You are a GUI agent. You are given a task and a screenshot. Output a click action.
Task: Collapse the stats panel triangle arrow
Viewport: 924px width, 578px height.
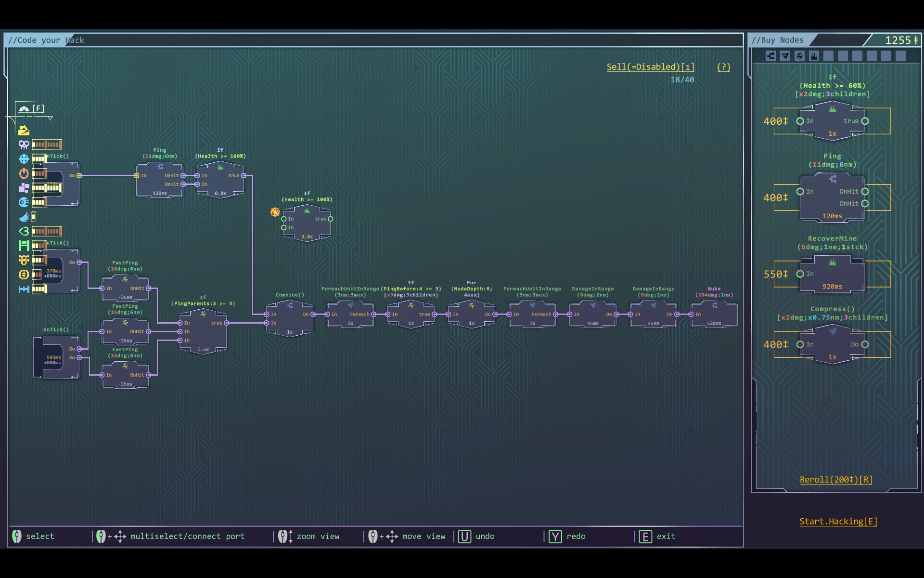tap(50, 118)
